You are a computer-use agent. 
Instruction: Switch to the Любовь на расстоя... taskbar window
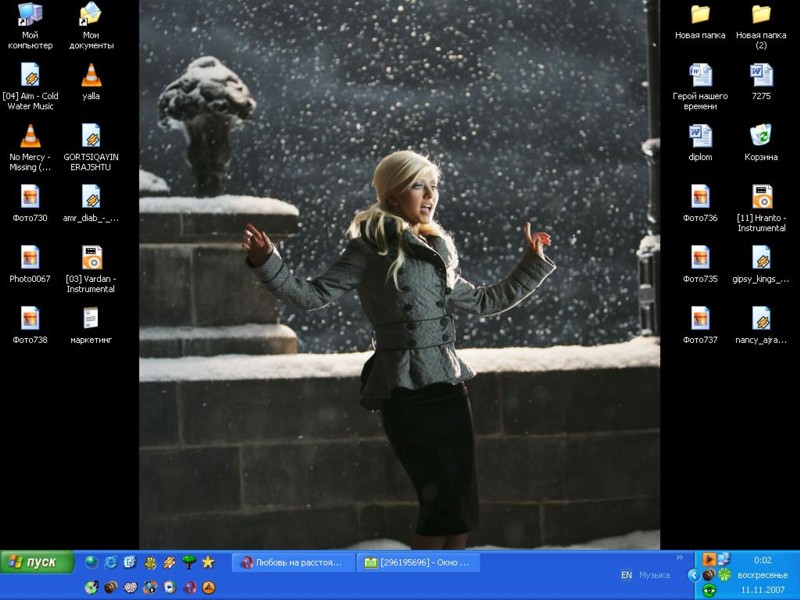click(294, 562)
